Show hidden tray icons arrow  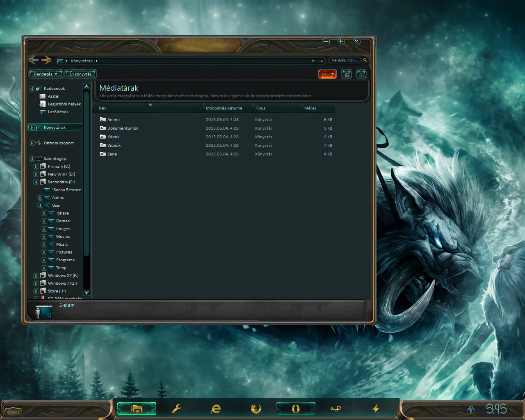471,409
